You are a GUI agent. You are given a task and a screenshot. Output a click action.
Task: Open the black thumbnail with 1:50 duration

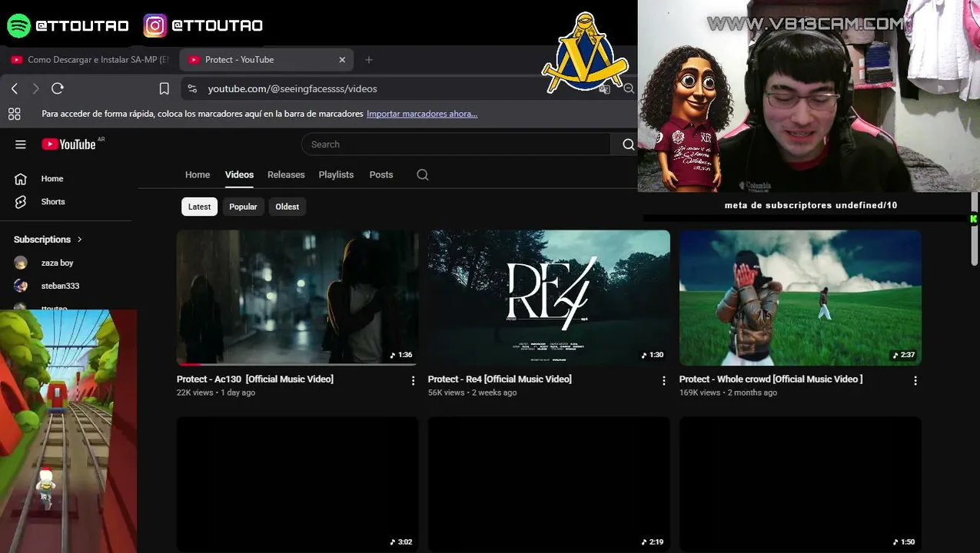tap(800, 485)
